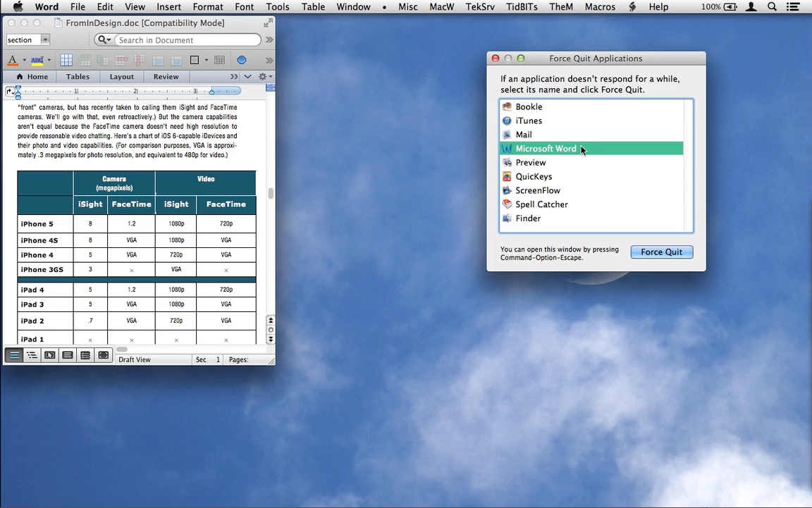The image size is (812, 508).
Task: Click the gray table gridlines icon
Action: coord(220,60)
